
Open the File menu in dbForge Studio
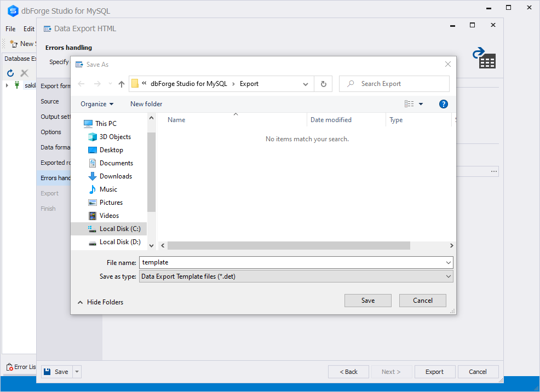pos(10,29)
